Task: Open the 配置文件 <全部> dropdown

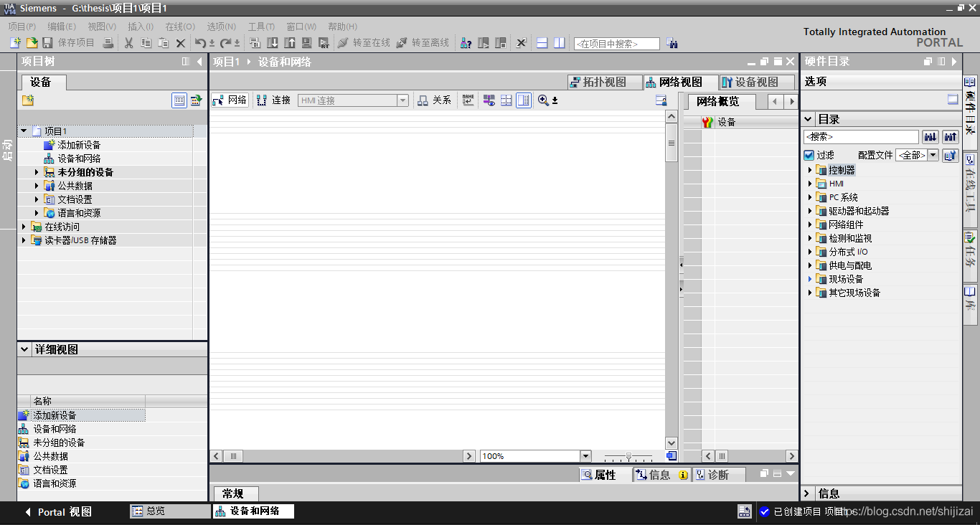Action: 933,155
